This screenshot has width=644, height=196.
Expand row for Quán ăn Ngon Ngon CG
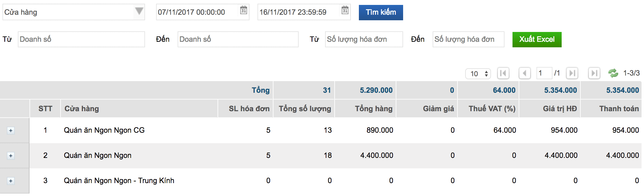(x=11, y=131)
